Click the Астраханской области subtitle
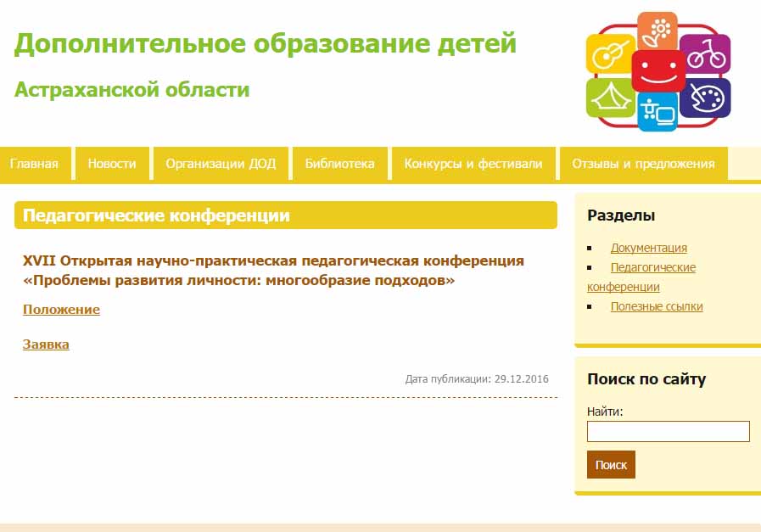 point(132,90)
